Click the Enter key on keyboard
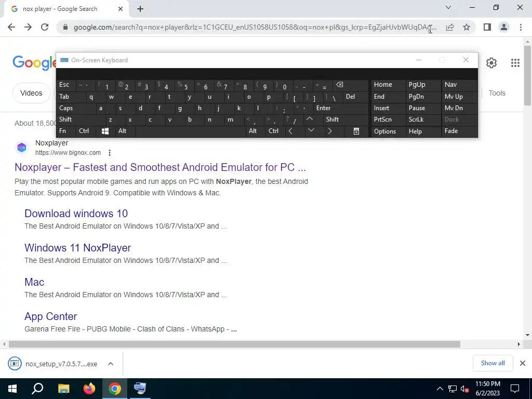 pyautogui.click(x=340, y=108)
